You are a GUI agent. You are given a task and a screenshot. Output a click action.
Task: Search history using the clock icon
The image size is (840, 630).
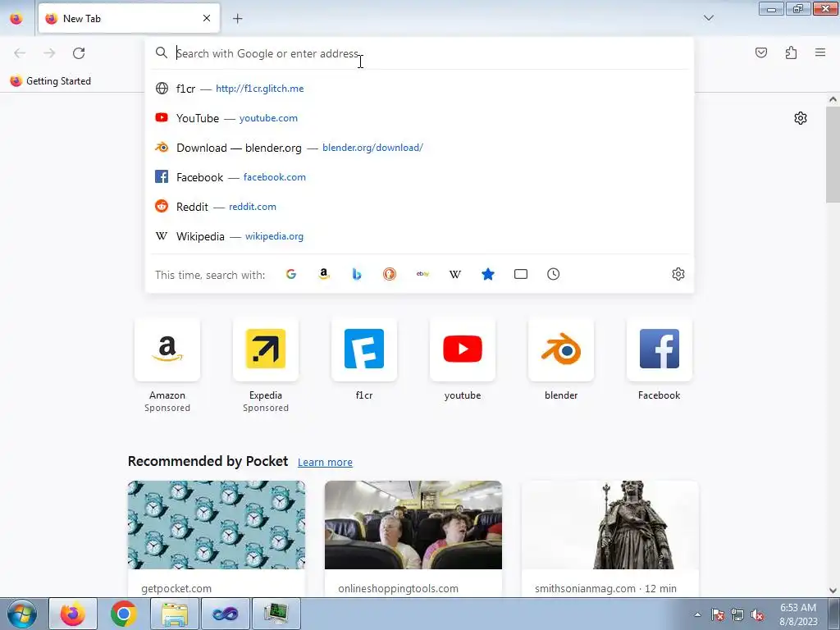(x=554, y=274)
